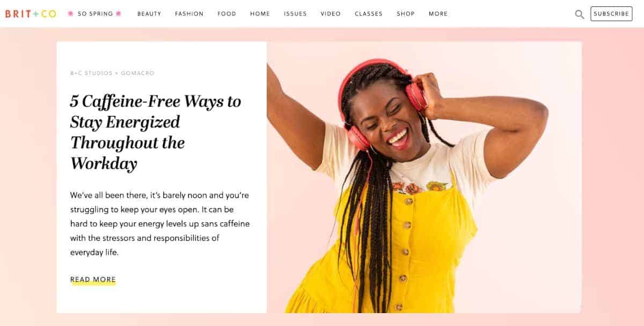Viewport: 644px width, 326px height.
Task: Click the Brit+Co logo
Action: tap(31, 14)
